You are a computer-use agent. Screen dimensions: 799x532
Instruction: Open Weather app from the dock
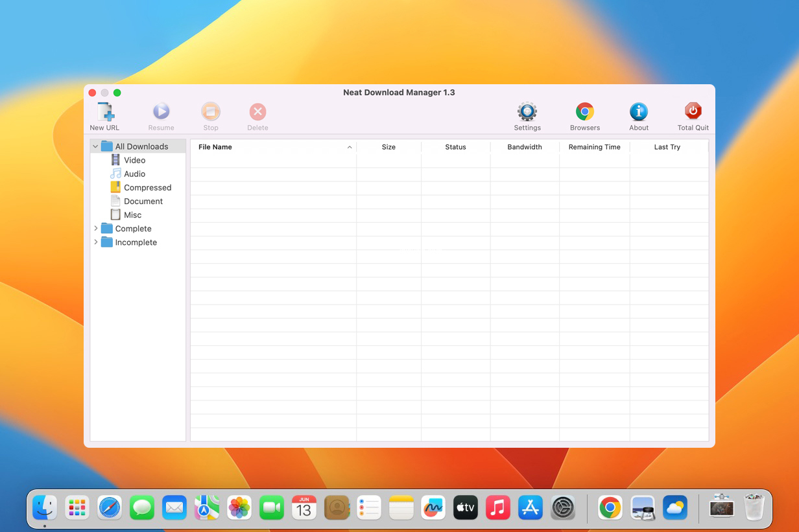pos(675,507)
